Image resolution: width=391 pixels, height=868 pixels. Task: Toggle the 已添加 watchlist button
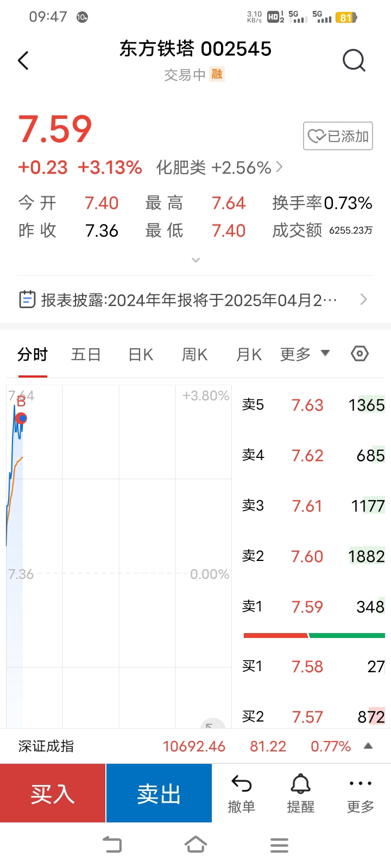[x=338, y=136]
